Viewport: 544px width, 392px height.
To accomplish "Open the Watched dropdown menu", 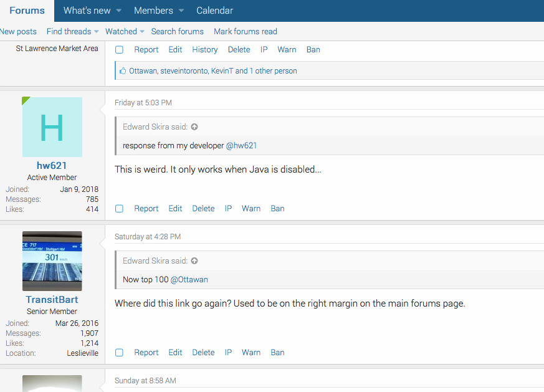I will pyautogui.click(x=125, y=32).
